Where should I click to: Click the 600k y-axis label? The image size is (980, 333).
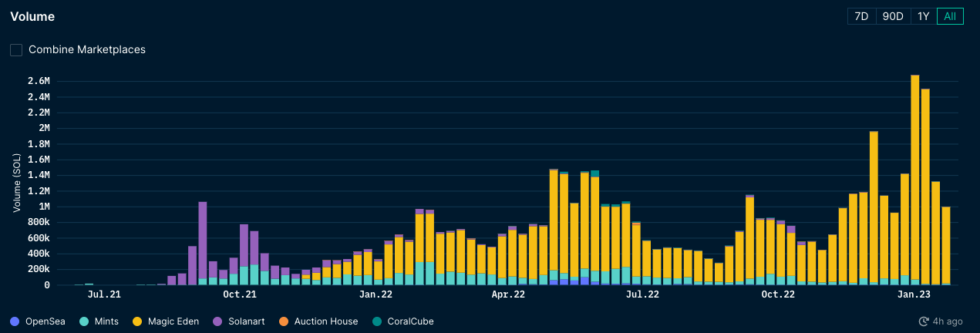click(x=40, y=238)
